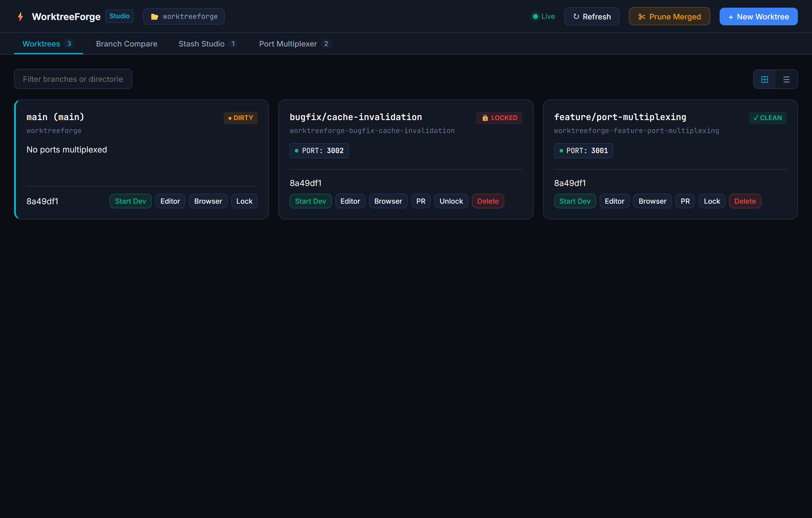Open Browser for bugfix/cache-invalidation

click(388, 201)
